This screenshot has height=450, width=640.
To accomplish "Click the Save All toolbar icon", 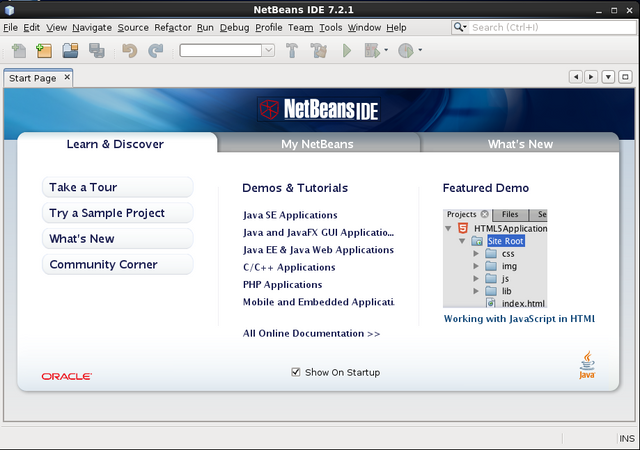I will point(97,50).
